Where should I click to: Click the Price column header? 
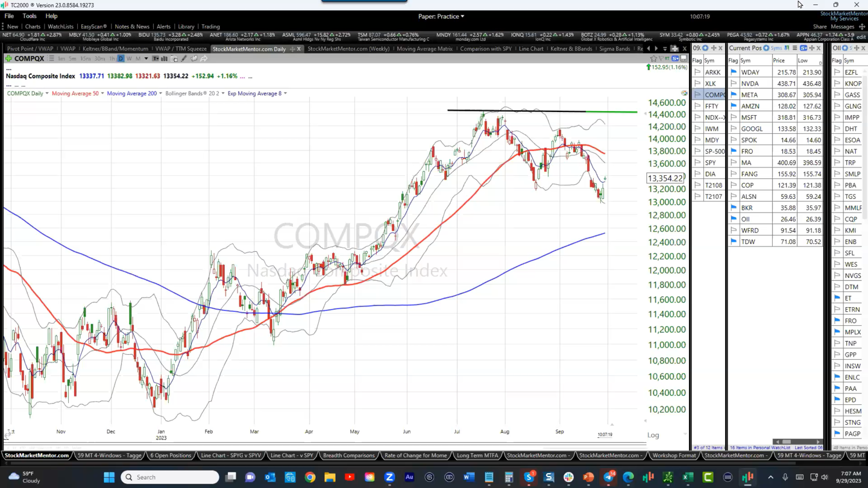[779, 60]
